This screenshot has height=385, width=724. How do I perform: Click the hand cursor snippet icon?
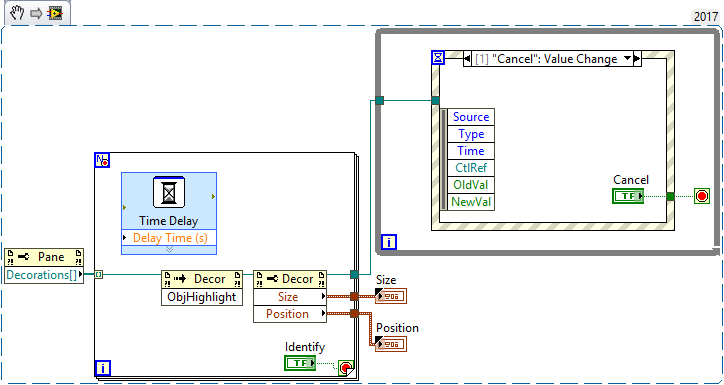[17, 13]
